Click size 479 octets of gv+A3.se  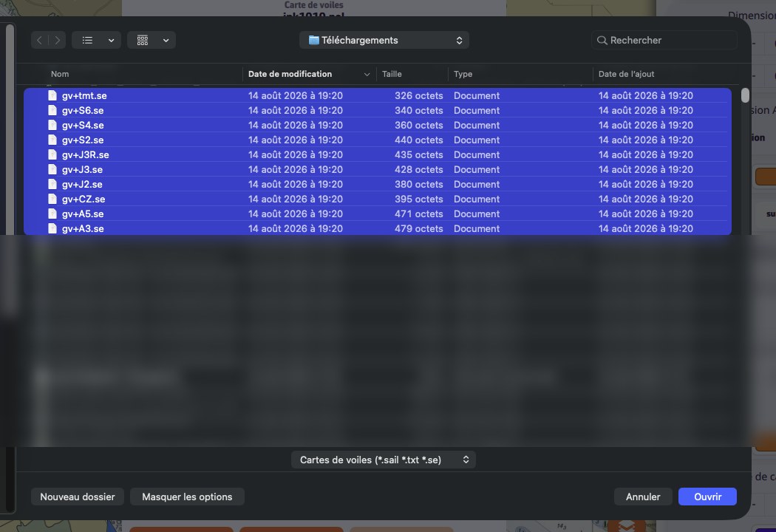pyautogui.click(x=419, y=228)
